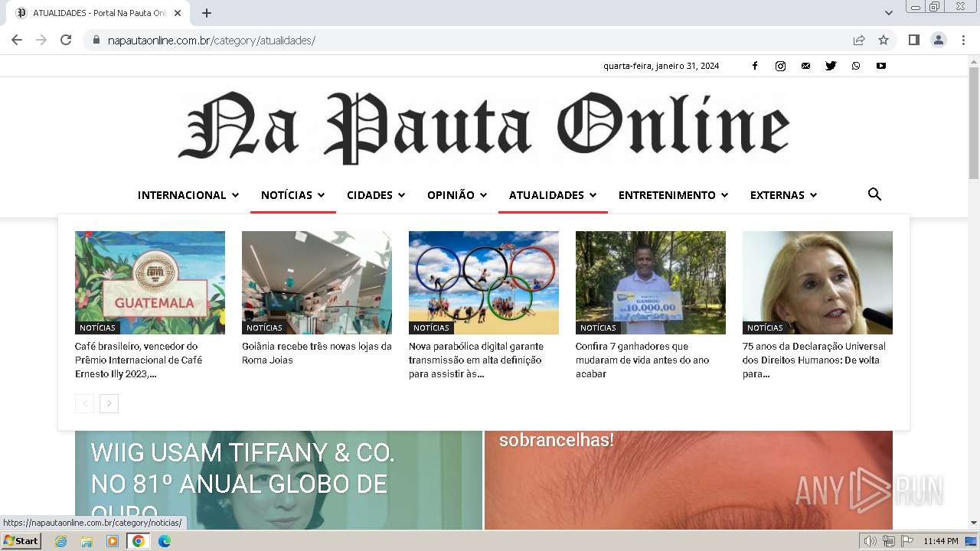Open the blonde woman article thumbnail
980x551 pixels.
tap(818, 282)
